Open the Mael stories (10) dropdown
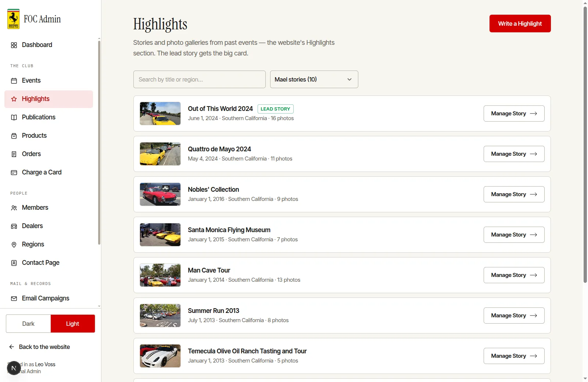Image resolution: width=588 pixels, height=382 pixels. [314, 79]
